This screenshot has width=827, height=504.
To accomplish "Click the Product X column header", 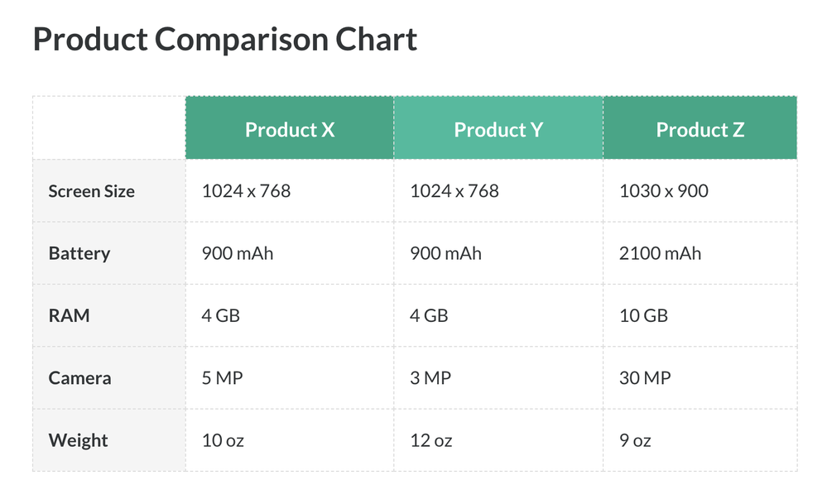I will (x=290, y=130).
